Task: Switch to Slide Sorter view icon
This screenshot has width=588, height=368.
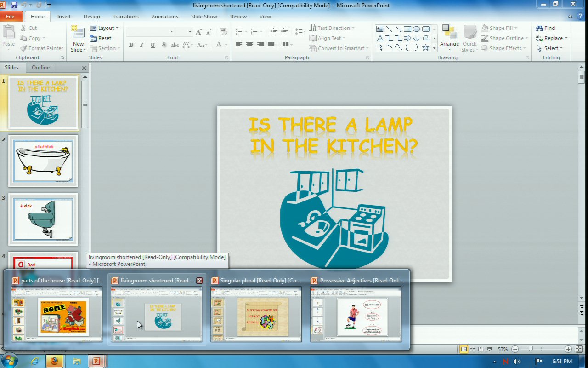Action: click(472, 349)
